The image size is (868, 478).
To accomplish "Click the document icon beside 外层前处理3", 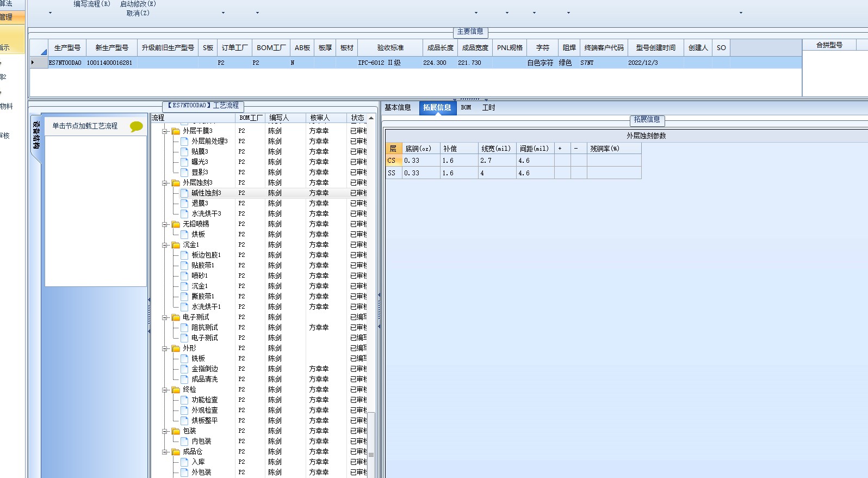I will tap(184, 141).
